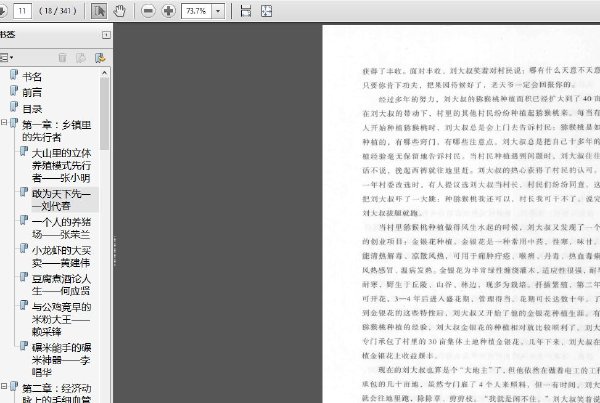
Task: Enable scrolling page fit-width mode icon
Action: pos(246,11)
